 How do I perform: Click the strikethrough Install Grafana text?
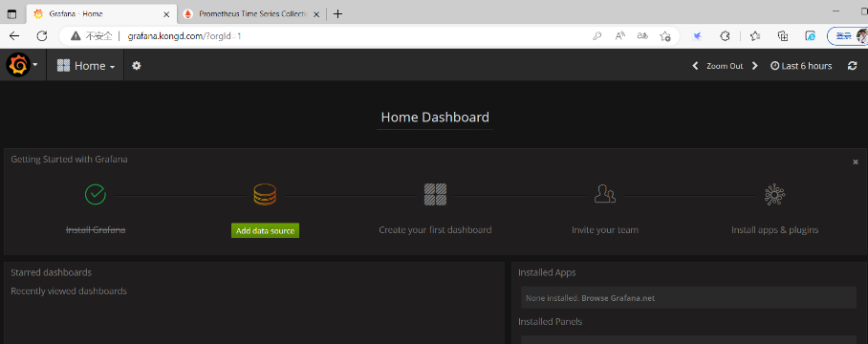[x=96, y=230]
